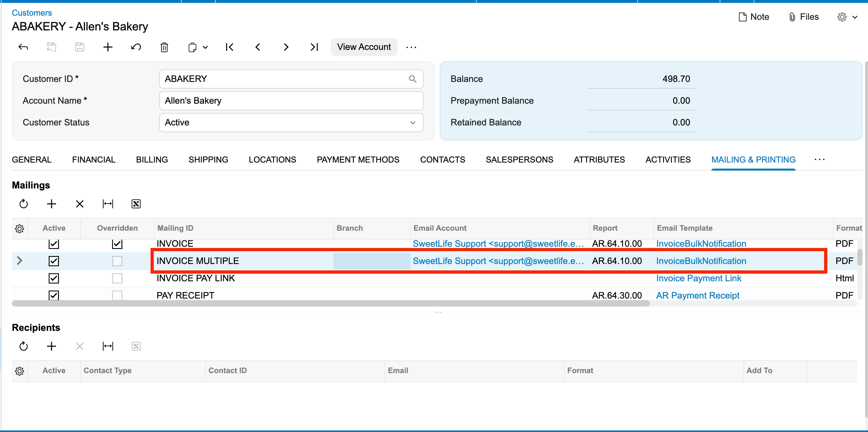Viewport: 868px width, 432px height.
Task: Expand the INVOICE MULTIPLE row chevron
Action: (x=20, y=260)
